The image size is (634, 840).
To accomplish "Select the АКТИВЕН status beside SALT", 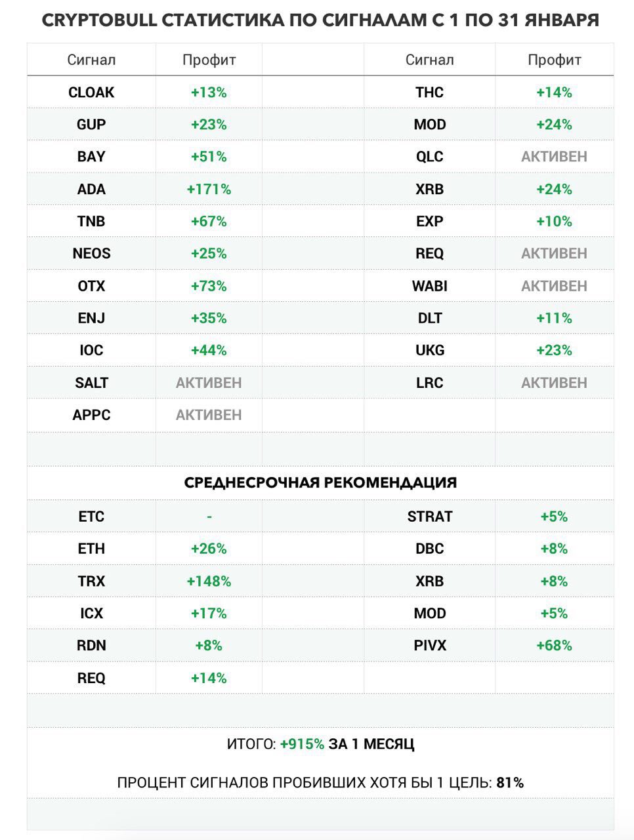I will pyautogui.click(x=209, y=383).
